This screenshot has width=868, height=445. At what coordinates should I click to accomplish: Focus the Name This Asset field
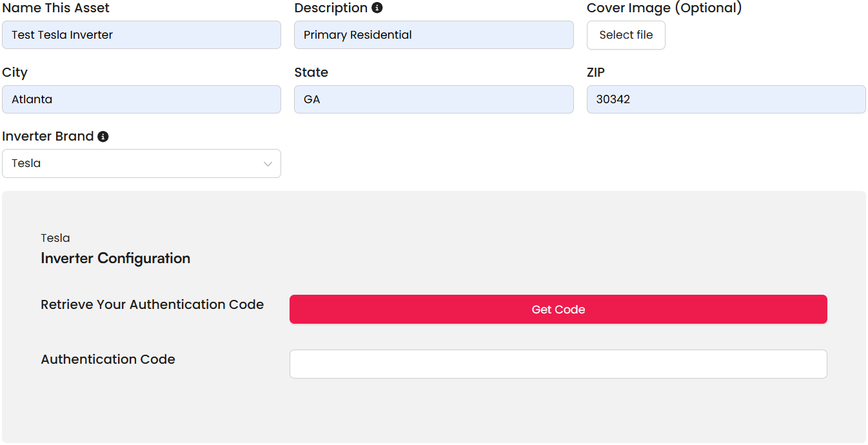click(141, 35)
